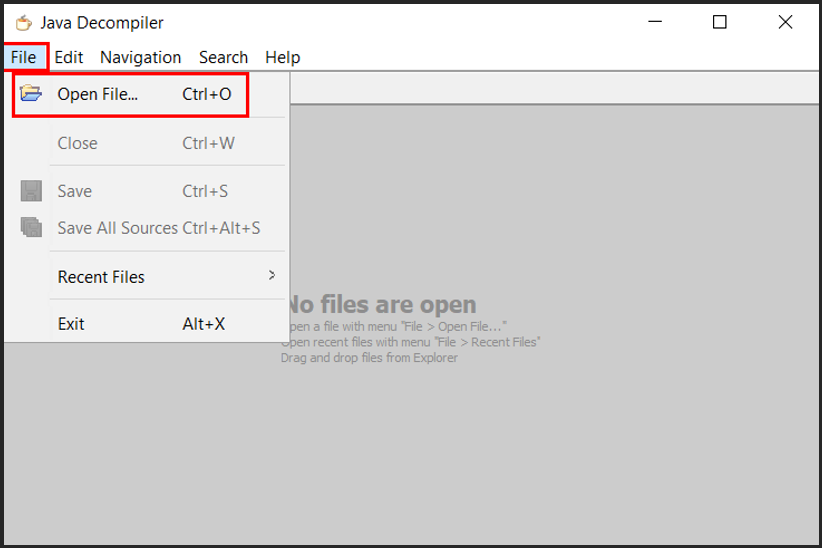Image resolution: width=822 pixels, height=548 pixels.
Task: Click the 'Open recent files with menu' hint text
Action: click(x=410, y=342)
